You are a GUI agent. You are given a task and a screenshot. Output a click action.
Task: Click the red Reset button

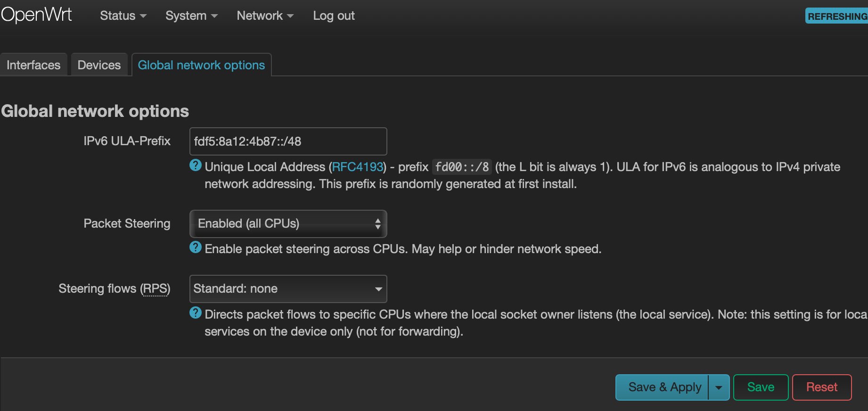click(x=822, y=387)
